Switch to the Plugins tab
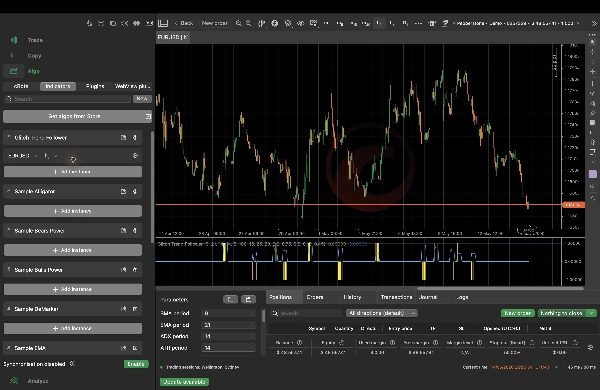Screen dimensions: 600x390 pos(95,86)
